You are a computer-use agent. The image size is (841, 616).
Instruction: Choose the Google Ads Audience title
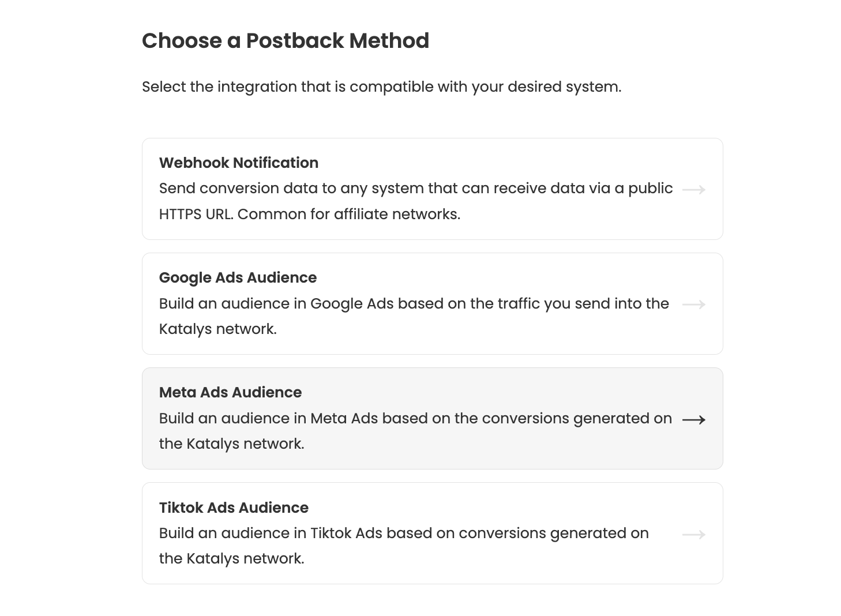[x=238, y=277]
